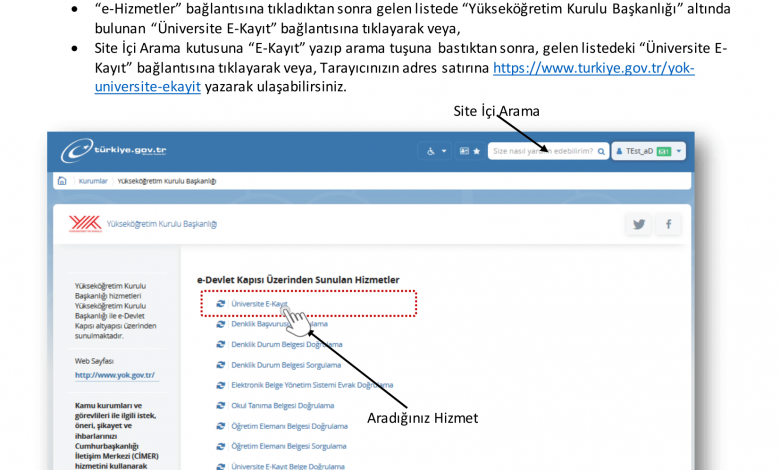Open Üniversite E-Kayıt service
780x470 pixels.
click(x=259, y=304)
